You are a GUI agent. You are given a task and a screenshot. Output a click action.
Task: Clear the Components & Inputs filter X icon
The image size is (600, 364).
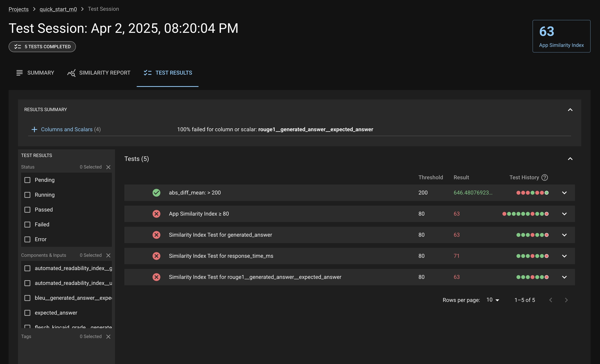point(108,255)
